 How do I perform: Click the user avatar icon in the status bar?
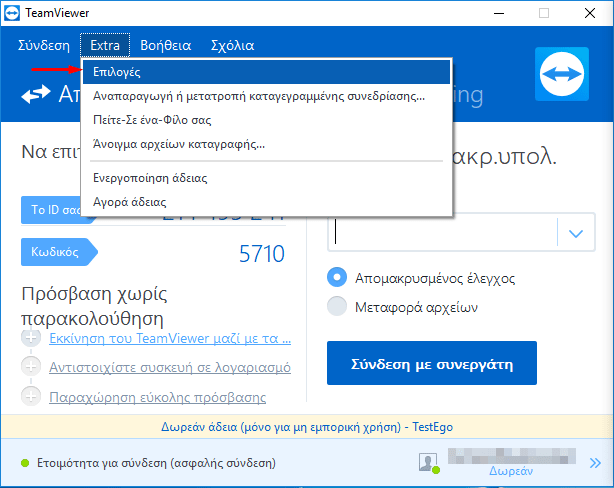tap(428, 463)
